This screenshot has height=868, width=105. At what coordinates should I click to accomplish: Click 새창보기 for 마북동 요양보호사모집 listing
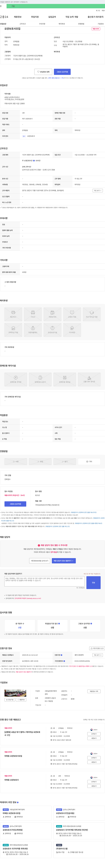pos(94,762)
